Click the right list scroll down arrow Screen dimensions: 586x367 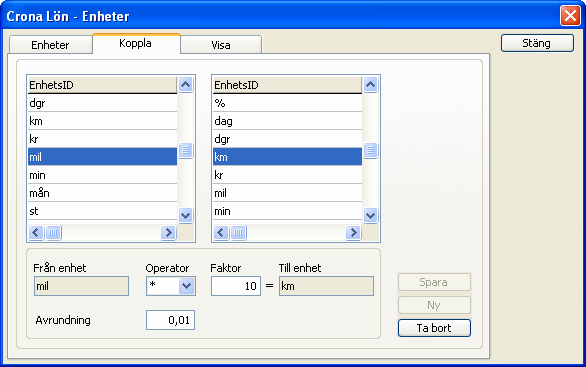370,215
